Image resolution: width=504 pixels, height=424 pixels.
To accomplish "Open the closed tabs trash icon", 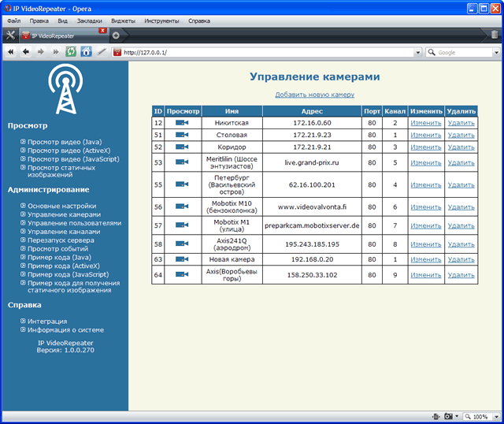I will point(495,35).
